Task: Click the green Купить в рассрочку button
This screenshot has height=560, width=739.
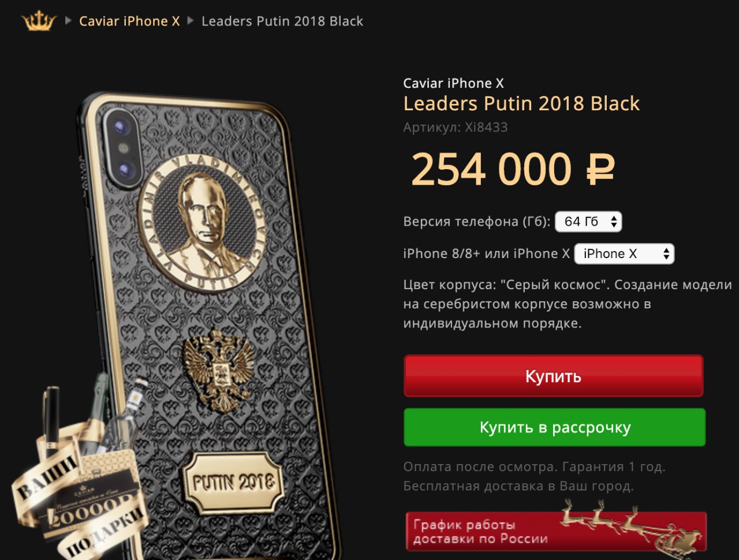Action: pos(555,427)
